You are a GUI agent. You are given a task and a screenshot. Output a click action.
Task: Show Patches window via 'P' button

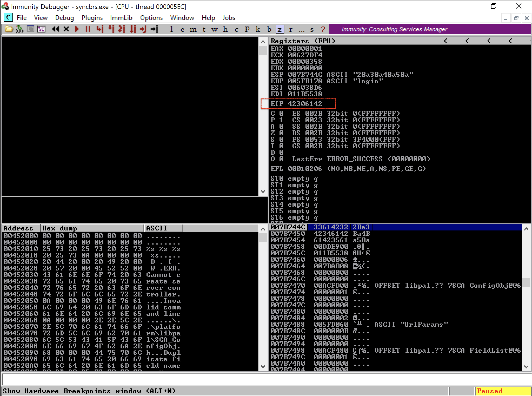pos(247,29)
